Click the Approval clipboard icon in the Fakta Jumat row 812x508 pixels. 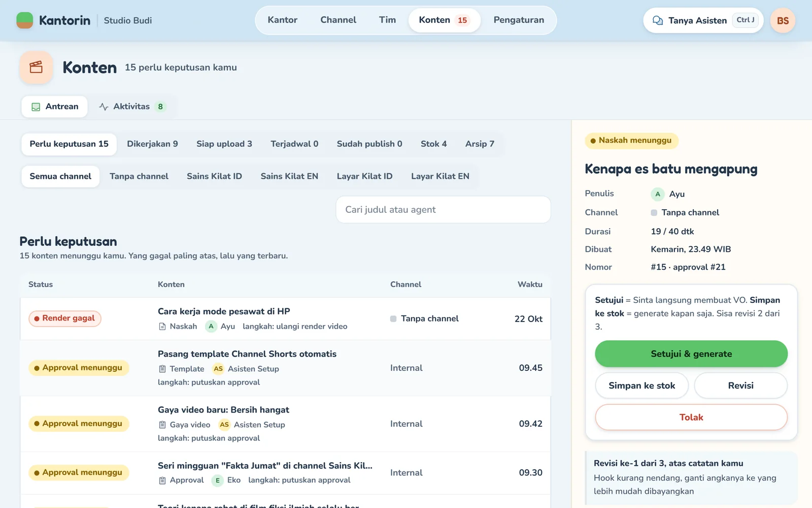click(162, 480)
